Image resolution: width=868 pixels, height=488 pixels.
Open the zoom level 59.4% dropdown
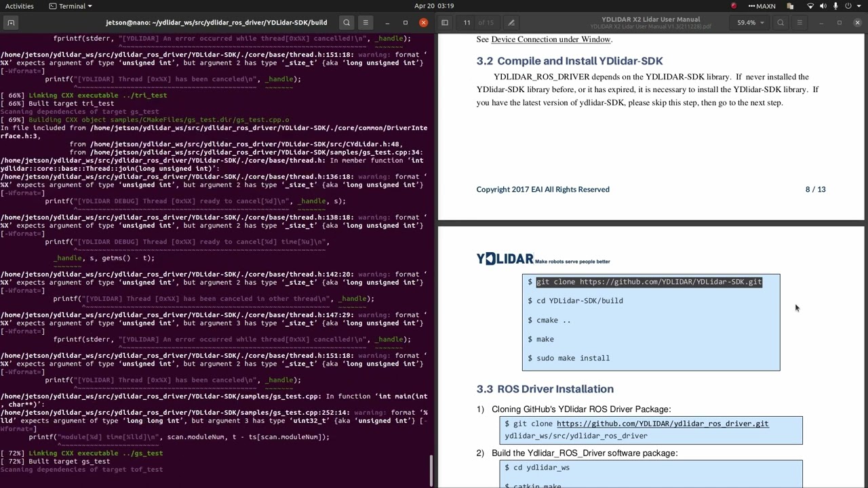[x=751, y=22]
